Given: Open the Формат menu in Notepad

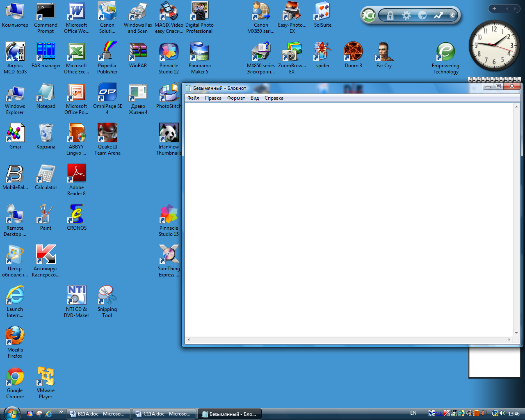Looking at the screenshot, I should 236,98.
